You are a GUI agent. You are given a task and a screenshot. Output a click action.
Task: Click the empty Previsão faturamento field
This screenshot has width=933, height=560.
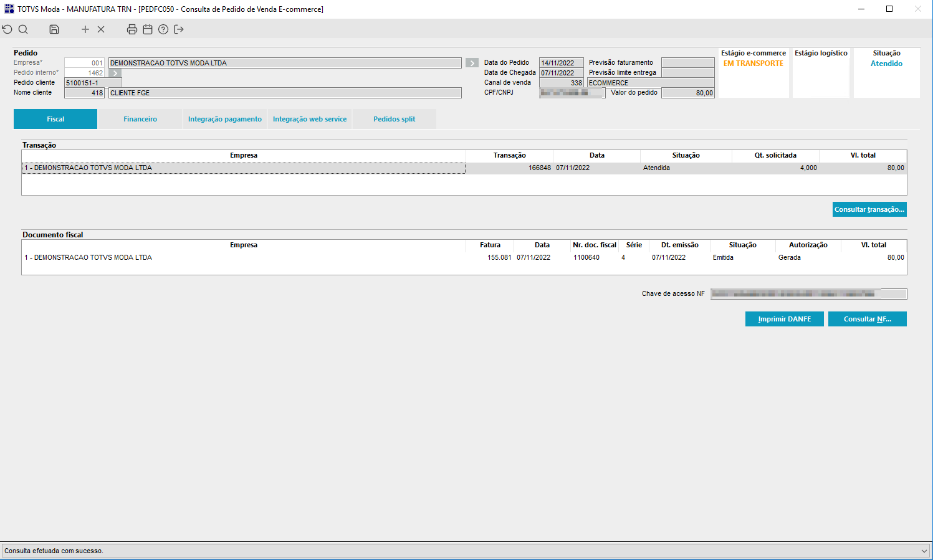pos(688,63)
